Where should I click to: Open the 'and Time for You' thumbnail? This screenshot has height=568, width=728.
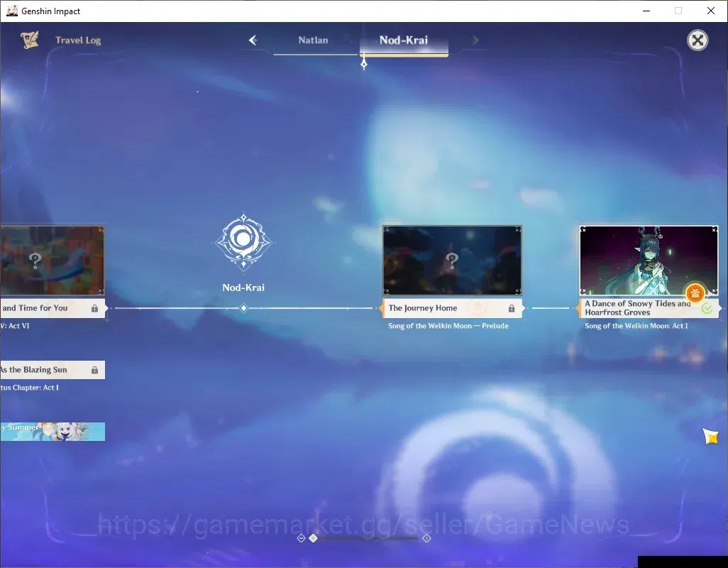click(52, 260)
